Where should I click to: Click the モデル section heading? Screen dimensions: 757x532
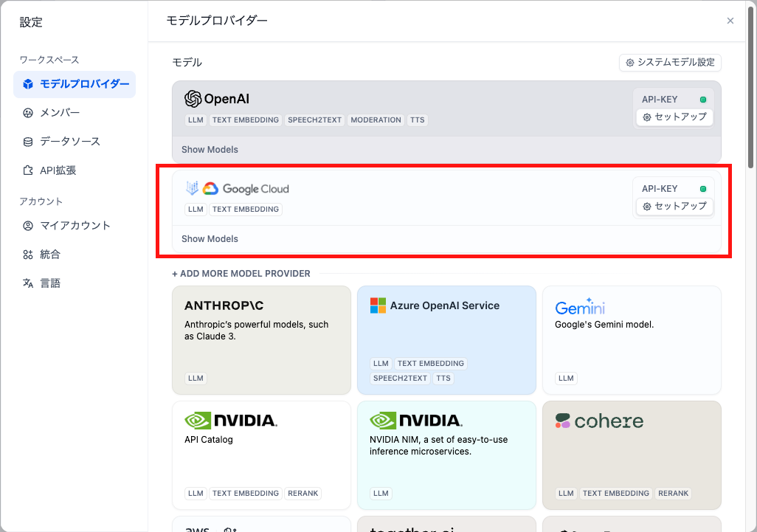(x=187, y=62)
